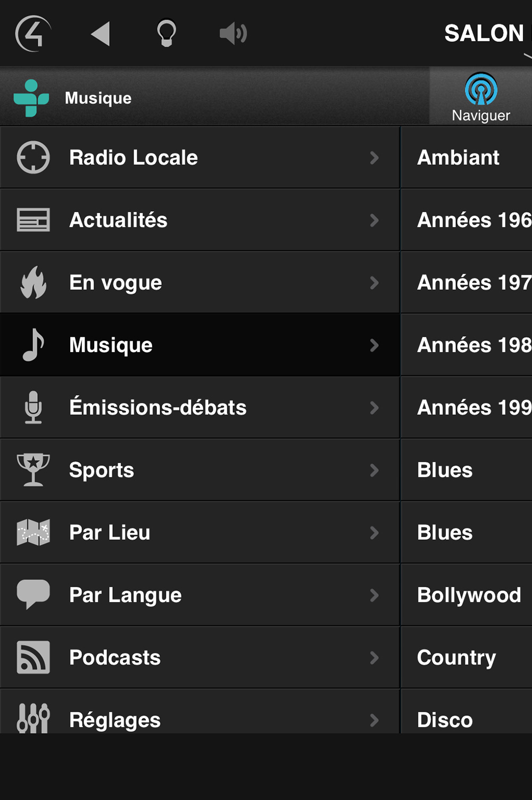Viewport: 532px width, 800px height.
Task: Open the Musique category row
Action: (x=199, y=345)
